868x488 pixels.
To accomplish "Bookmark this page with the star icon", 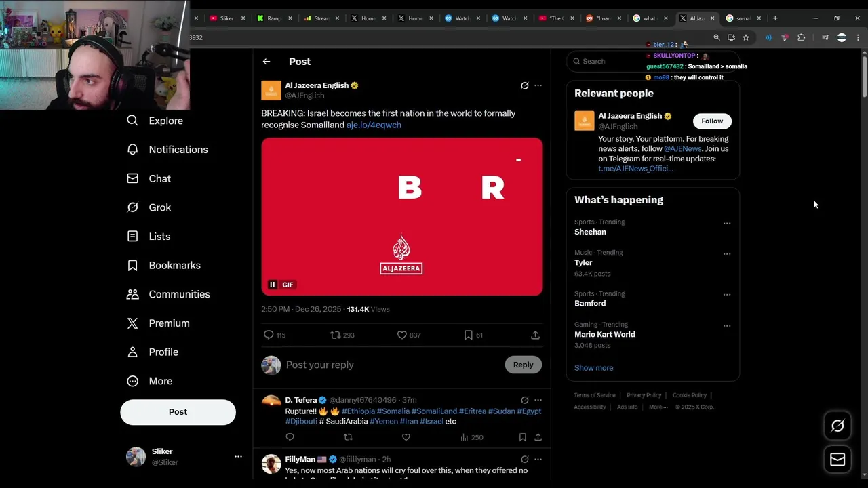I will coord(746,38).
